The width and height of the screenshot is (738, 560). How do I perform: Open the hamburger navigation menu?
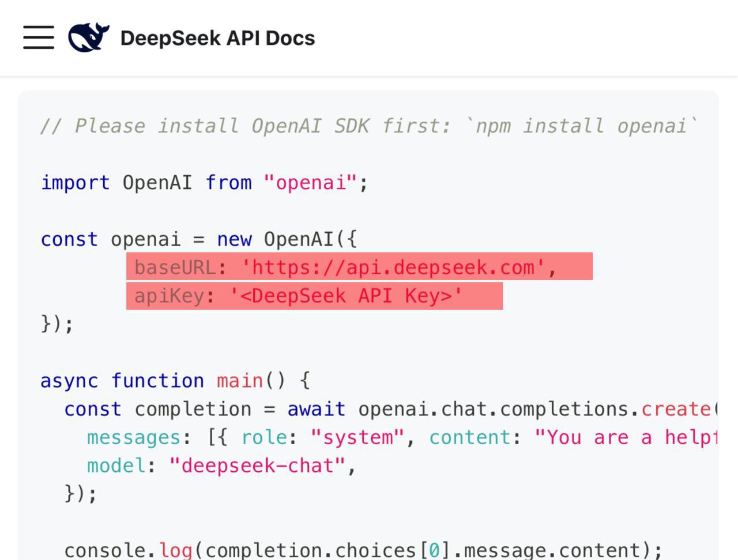[x=39, y=37]
